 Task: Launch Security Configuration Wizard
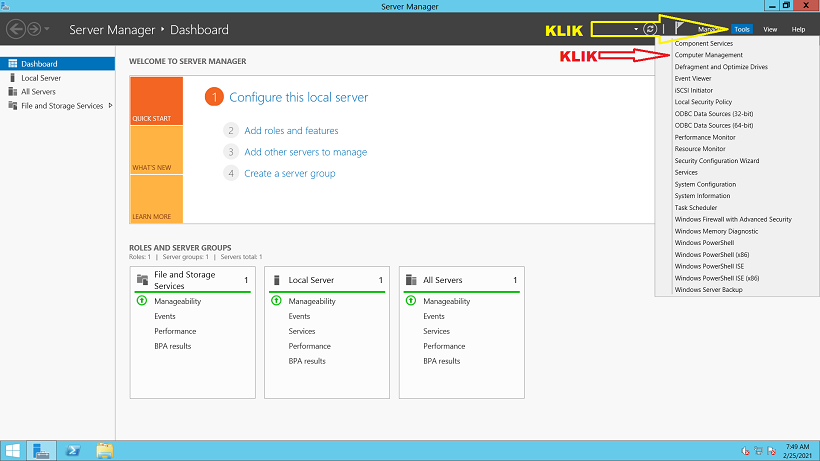tap(716, 161)
